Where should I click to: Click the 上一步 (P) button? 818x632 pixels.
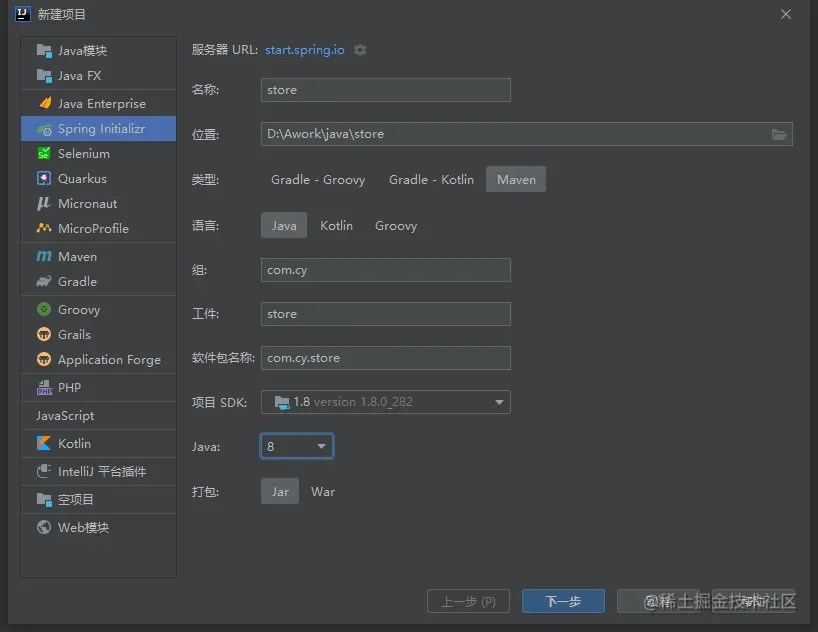pyautogui.click(x=468, y=601)
